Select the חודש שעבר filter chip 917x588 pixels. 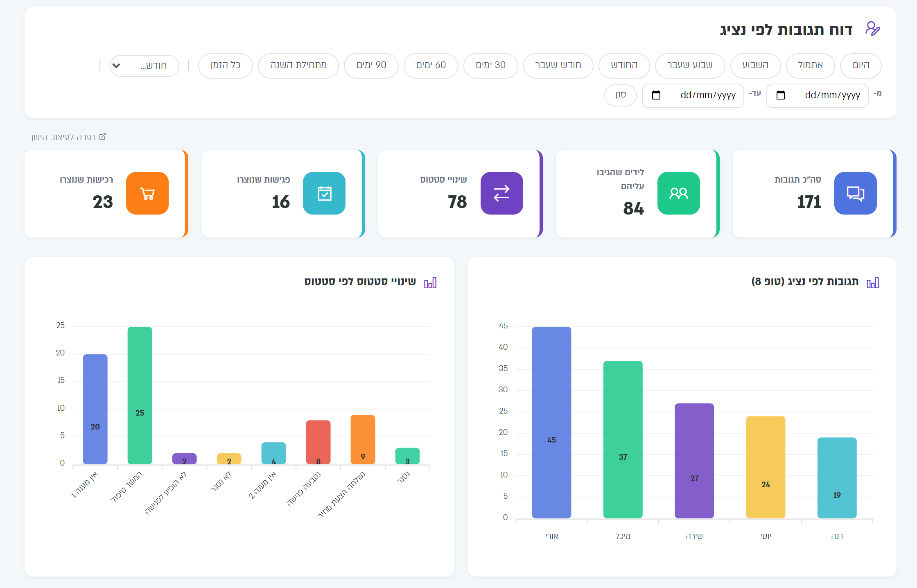558,66
